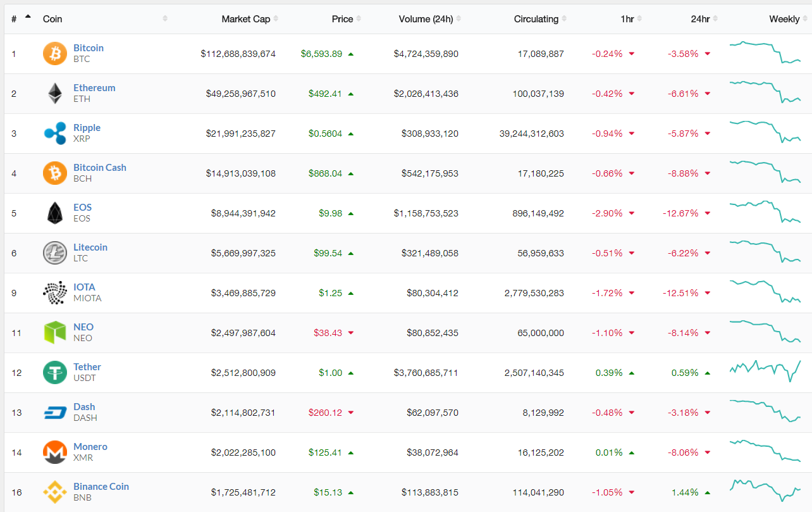Open the Tether coin name link
This screenshot has width=812, height=512.
(x=87, y=366)
